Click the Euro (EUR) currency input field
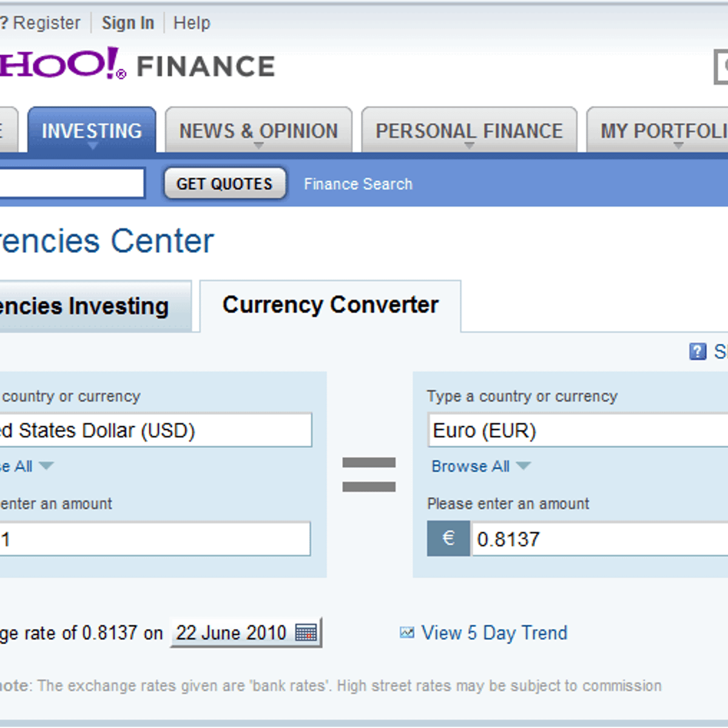This screenshot has width=728, height=728. [x=578, y=430]
